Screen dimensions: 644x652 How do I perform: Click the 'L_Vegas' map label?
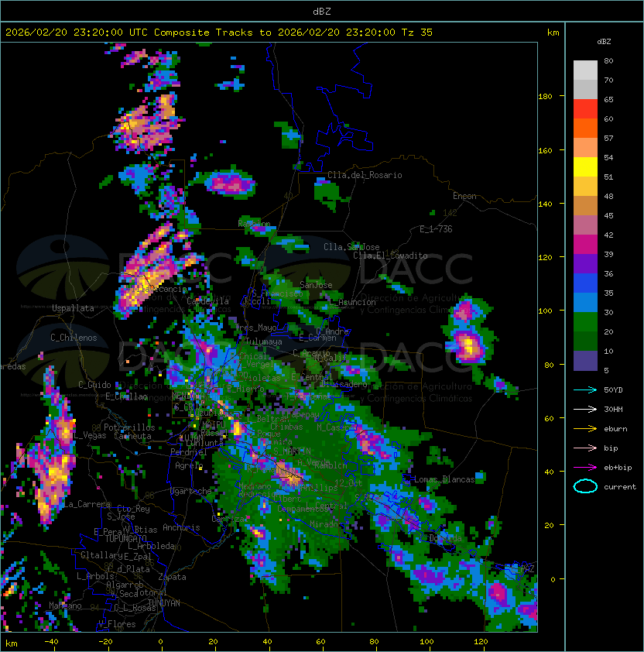pos(90,435)
